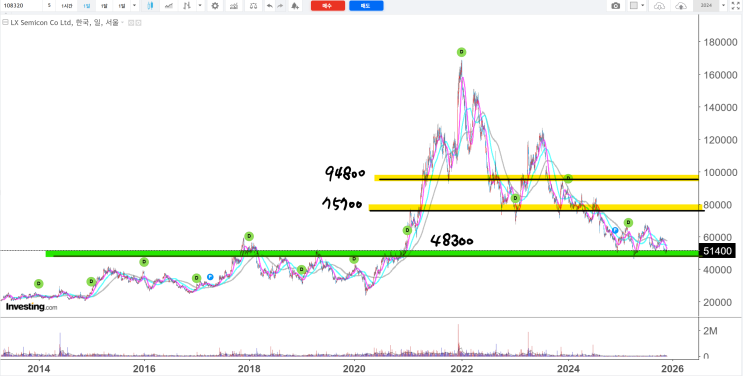Click the dividend marker at early 2019
This screenshot has width=743, height=376.
point(301,269)
